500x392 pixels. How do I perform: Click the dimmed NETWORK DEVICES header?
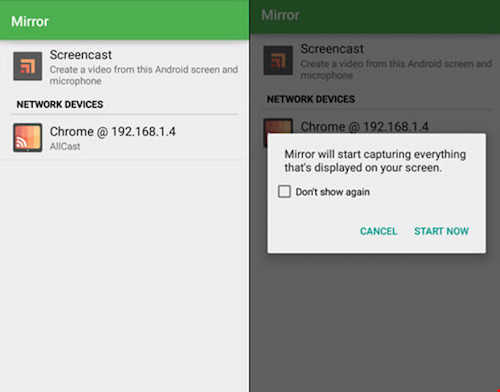click(x=311, y=99)
